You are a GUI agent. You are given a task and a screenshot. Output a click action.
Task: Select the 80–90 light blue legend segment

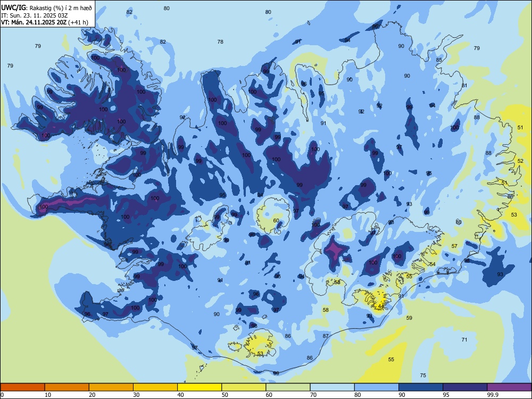tap(376, 387)
